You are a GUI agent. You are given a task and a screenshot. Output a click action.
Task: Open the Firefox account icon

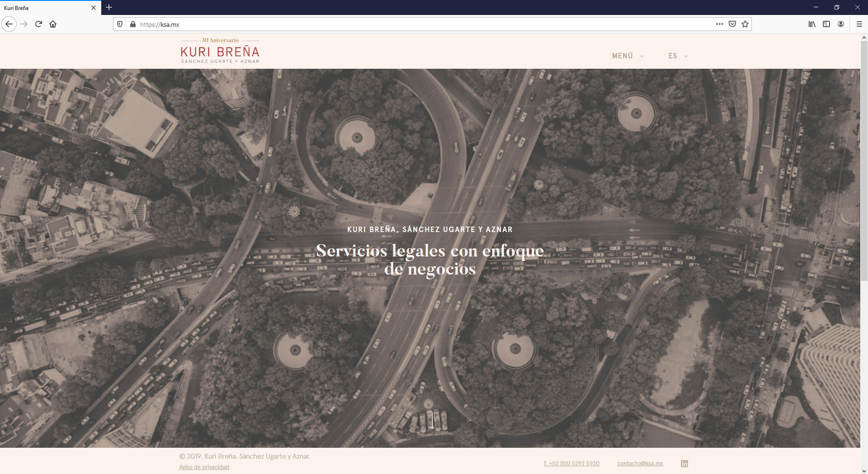[x=841, y=24]
